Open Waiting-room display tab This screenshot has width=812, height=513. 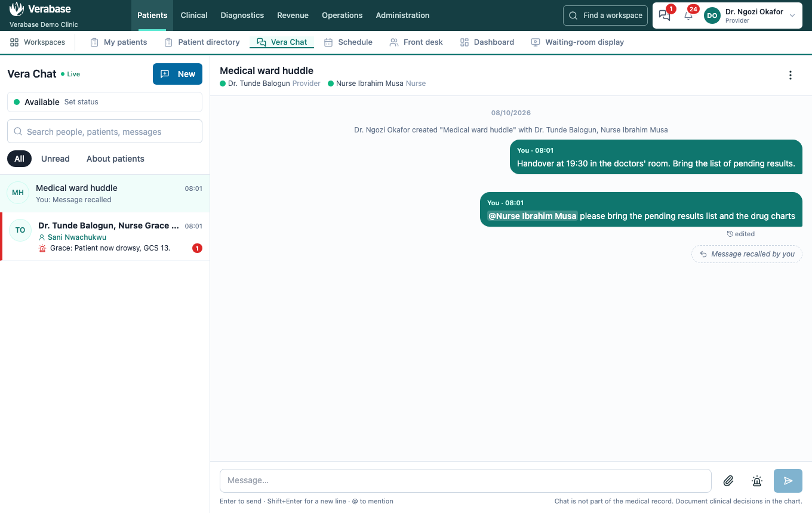click(577, 42)
